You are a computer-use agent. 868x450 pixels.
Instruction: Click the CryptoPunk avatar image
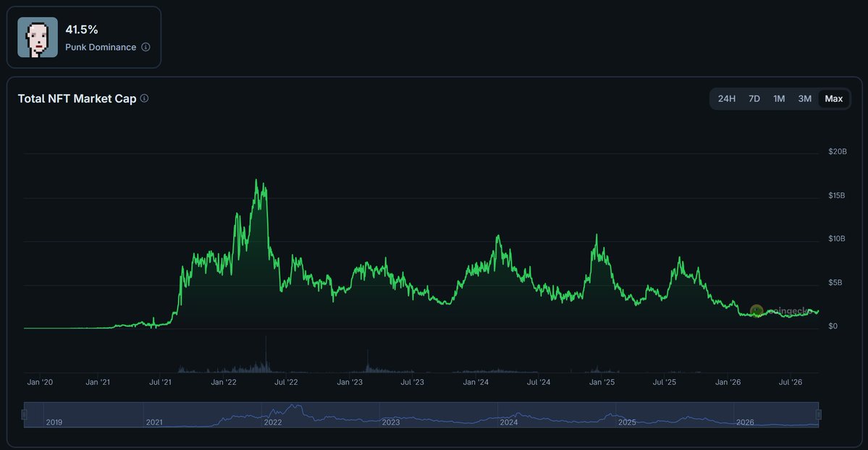(38, 37)
